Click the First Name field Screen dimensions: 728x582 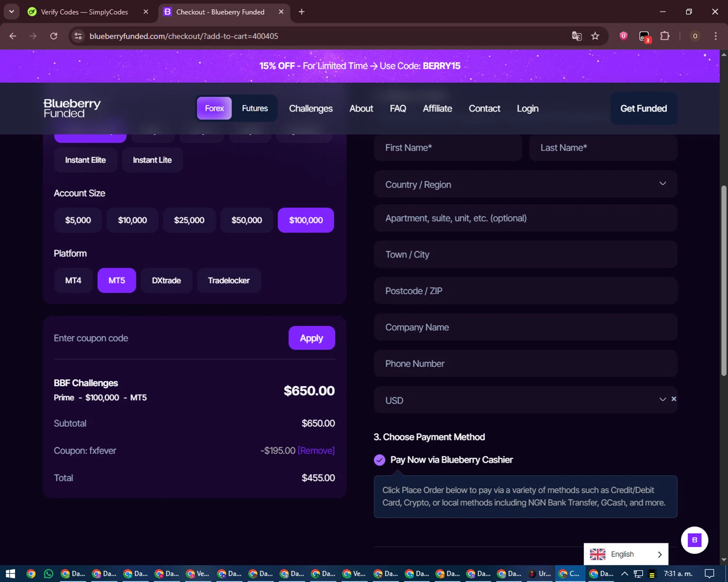[x=448, y=147]
